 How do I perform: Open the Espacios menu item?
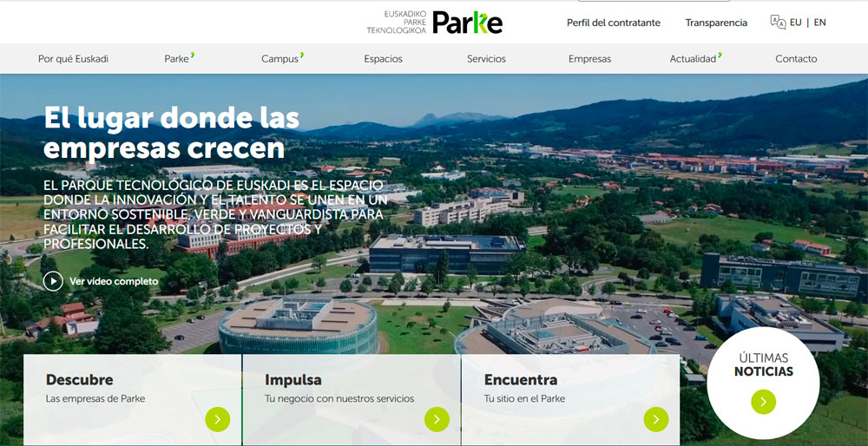(383, 59)
